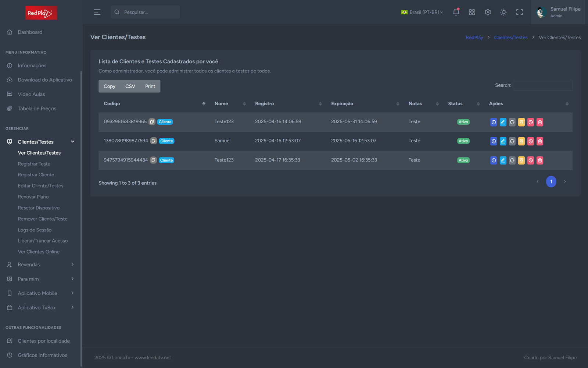This screenshot has width=588, height=368.
Task: Click the Copy export button
Action: click(110, 86)
